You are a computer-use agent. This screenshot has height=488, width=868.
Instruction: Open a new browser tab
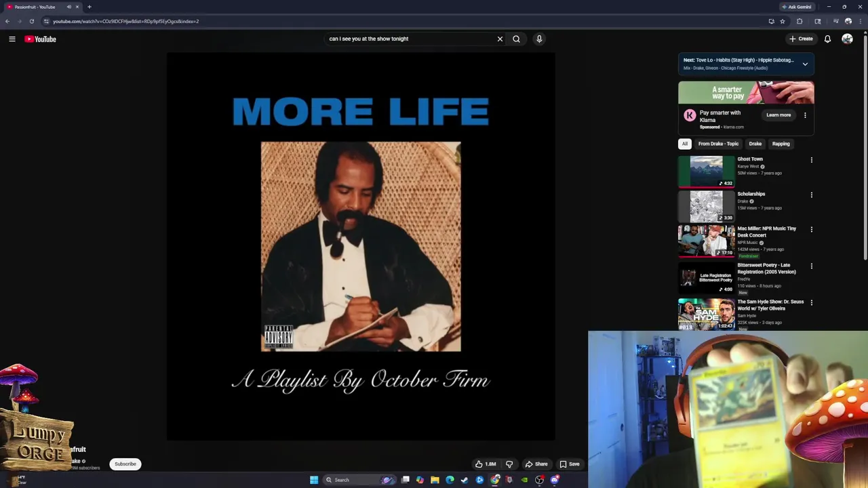[89, 7]
